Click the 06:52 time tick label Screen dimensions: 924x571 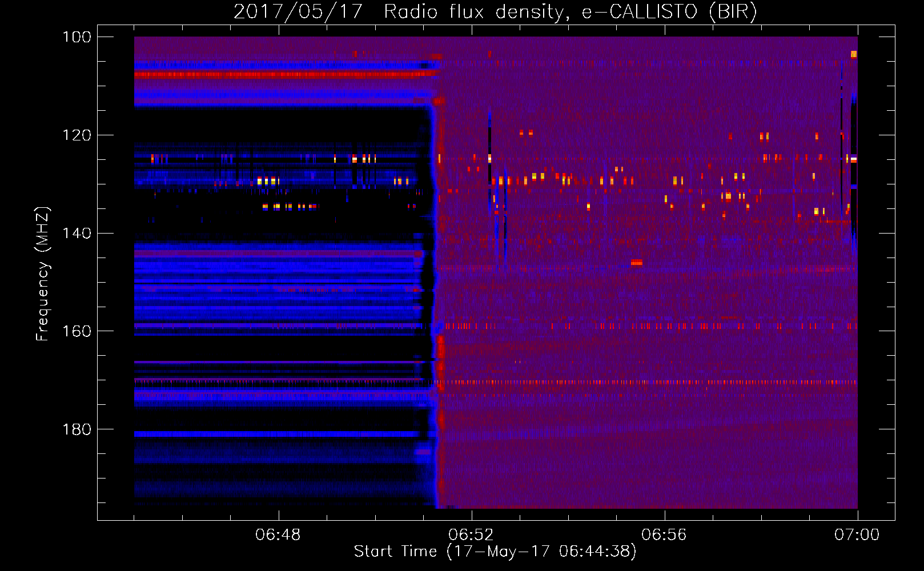[471, 535]
